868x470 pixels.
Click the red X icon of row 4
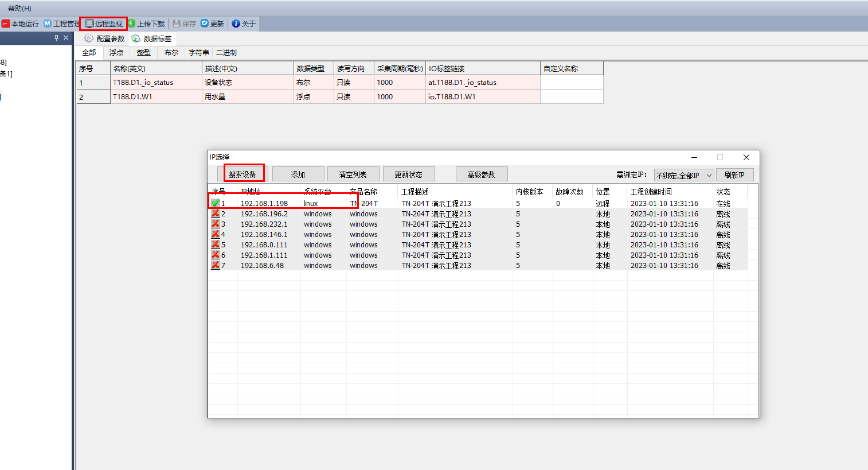tap(216, 234)
